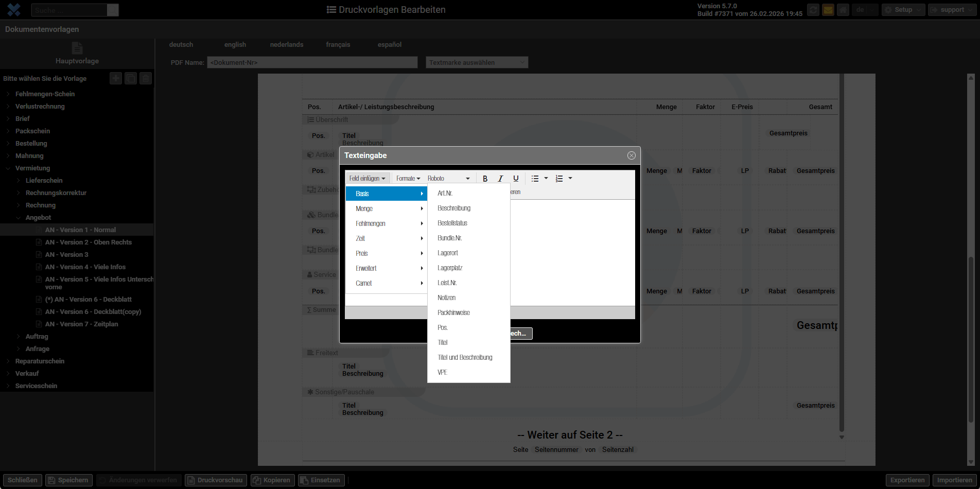
Task: Select 'Titel und Beschreibung' from the Basis submenu
Action: (465, 357)
